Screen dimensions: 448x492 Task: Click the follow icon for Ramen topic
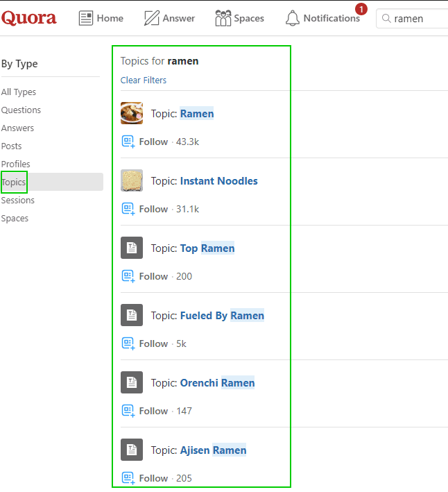[x=128, y=142]
